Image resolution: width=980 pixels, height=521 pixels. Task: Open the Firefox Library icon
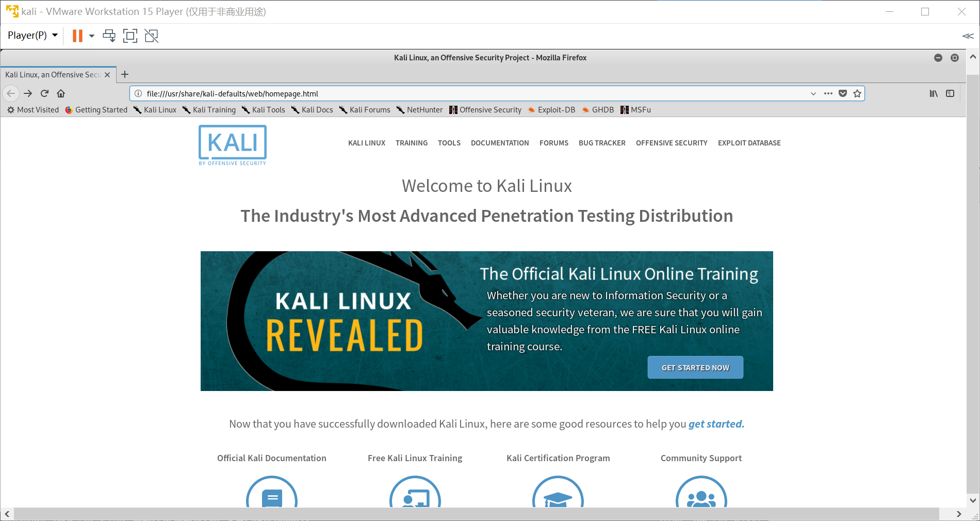point(934,93)
